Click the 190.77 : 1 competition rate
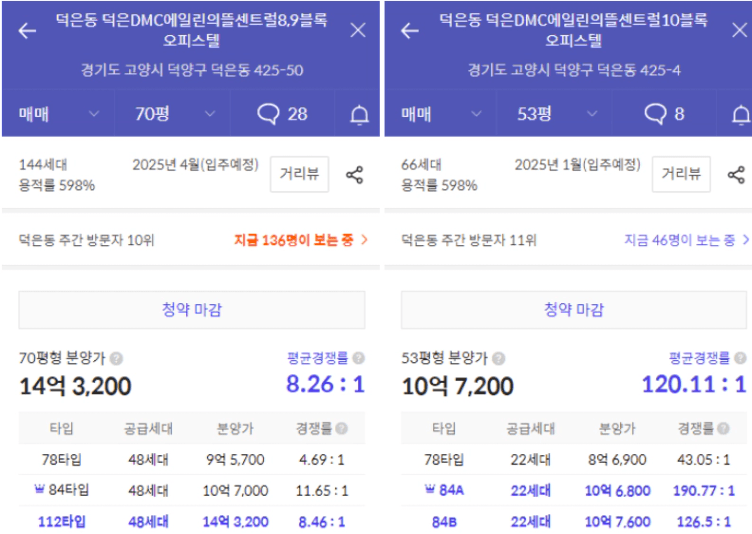752x534 pixels. [x=704, y=490]
